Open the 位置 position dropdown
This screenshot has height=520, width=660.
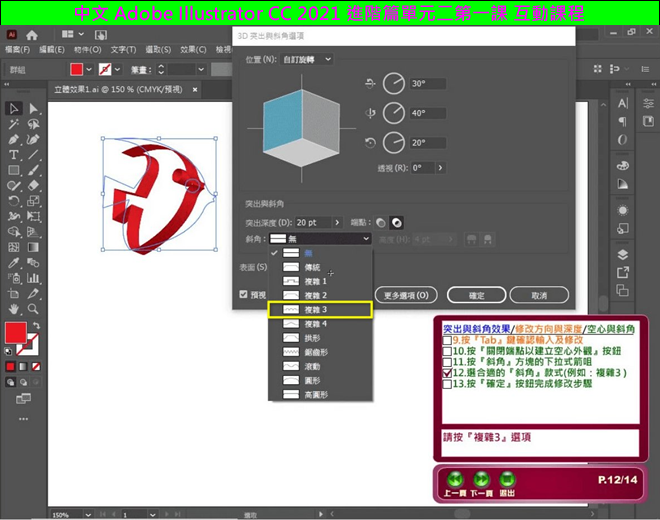(x=307, y=59)
